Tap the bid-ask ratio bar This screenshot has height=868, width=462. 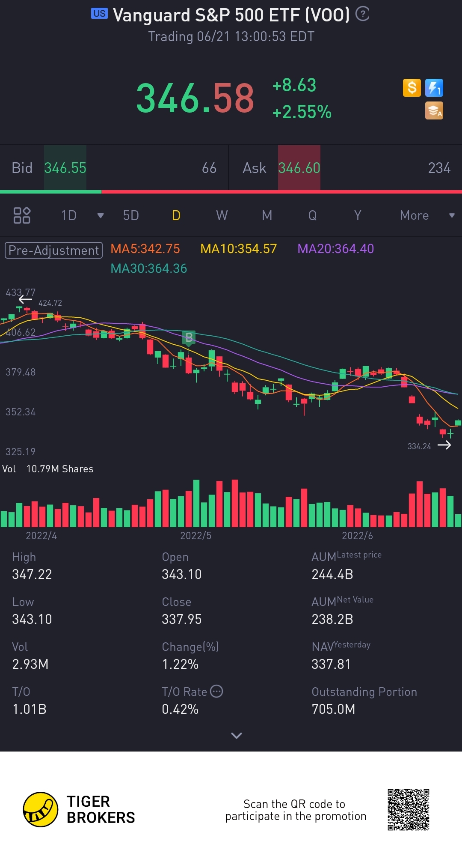(x=231, y=192)
